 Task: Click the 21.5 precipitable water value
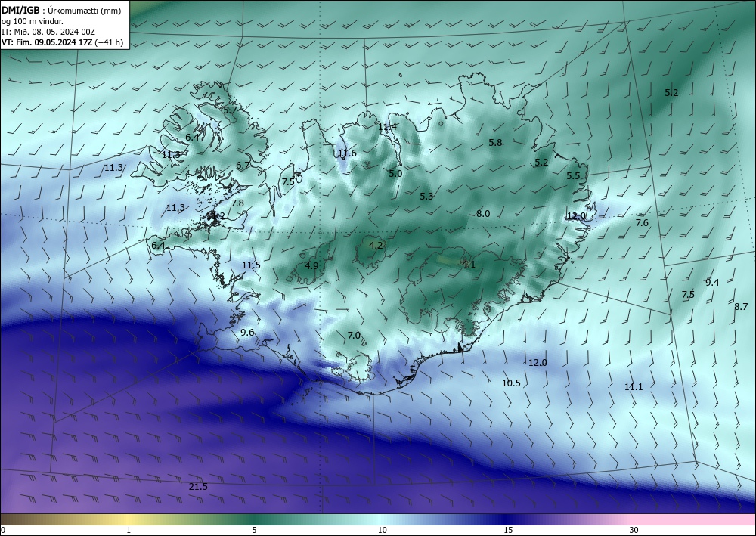click(x=198, y=487)
